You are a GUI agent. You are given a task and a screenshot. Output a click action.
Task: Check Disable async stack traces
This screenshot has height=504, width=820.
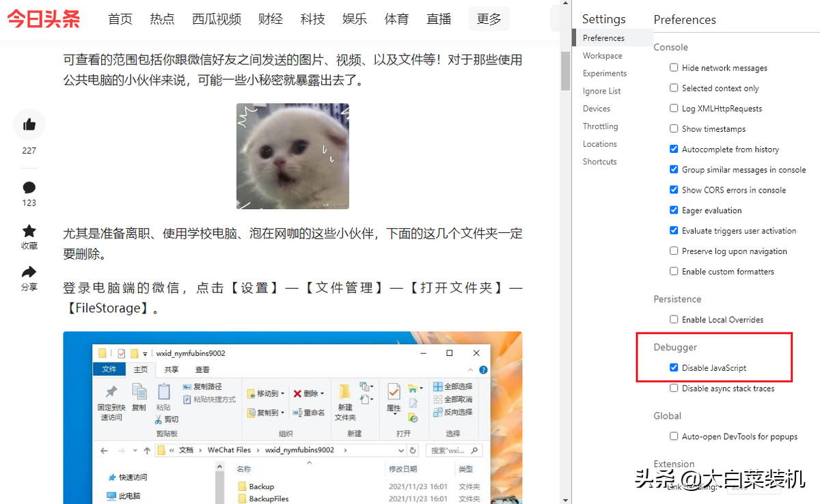(x=674, y=389)
